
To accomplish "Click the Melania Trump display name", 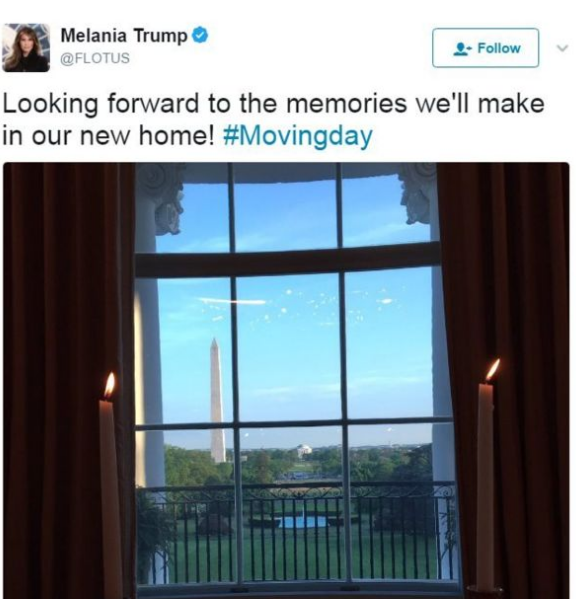I will (124, 36).
